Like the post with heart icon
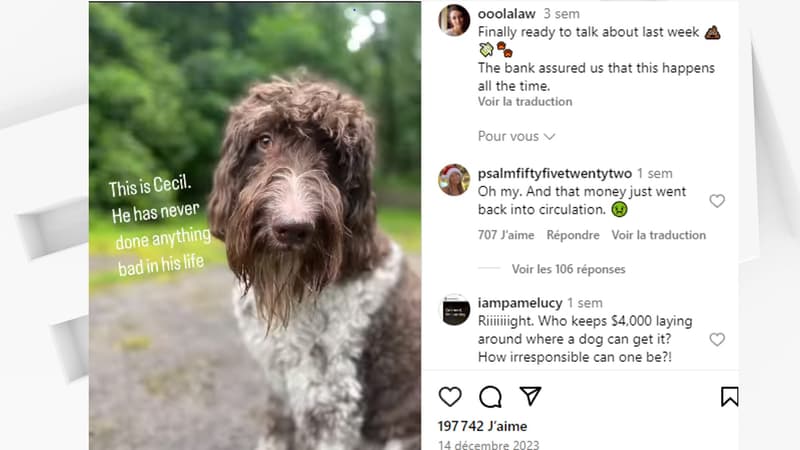This screenshot has width=800, height=450. coord(449,396)
